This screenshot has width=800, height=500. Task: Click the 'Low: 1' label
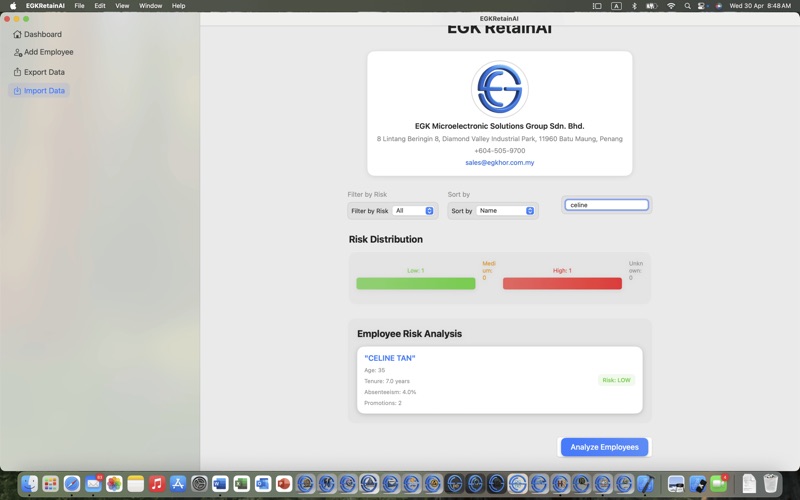pyautogui.click(x=415, y=271)
